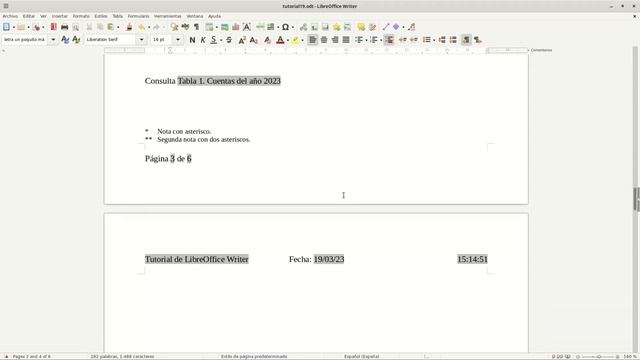Viewport: 640px width, 360px height.
Task: Toggle formatting marks paragraph symbol
Action: coord(196,27)
